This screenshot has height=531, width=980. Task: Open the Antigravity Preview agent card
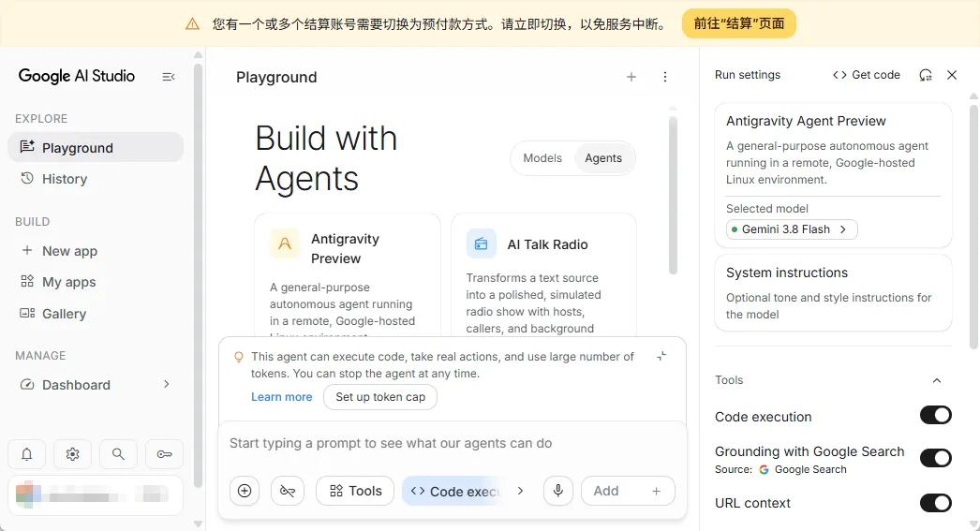(348, 276)
